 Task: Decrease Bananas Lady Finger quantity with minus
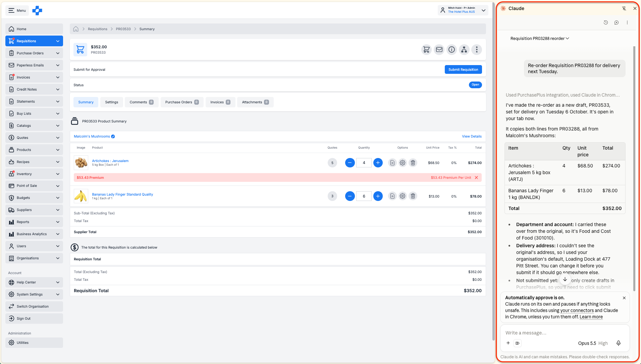click(x=350, y=196)
